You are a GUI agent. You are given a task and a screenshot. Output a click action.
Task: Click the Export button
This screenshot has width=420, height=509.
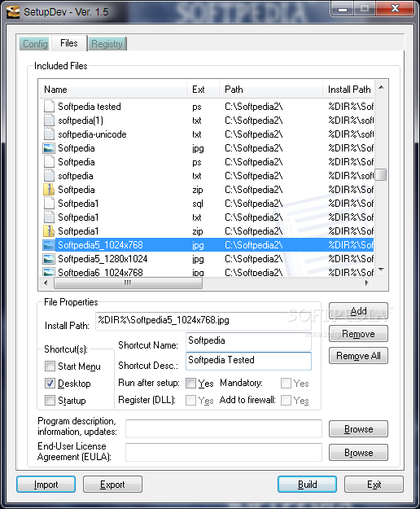click(112, 485)
